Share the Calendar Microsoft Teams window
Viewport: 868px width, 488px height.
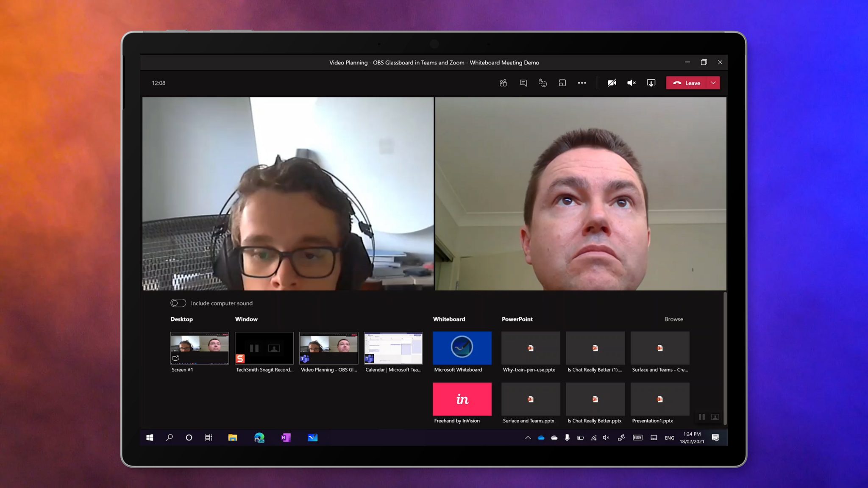pyautogui.click(x=393, y=348)
